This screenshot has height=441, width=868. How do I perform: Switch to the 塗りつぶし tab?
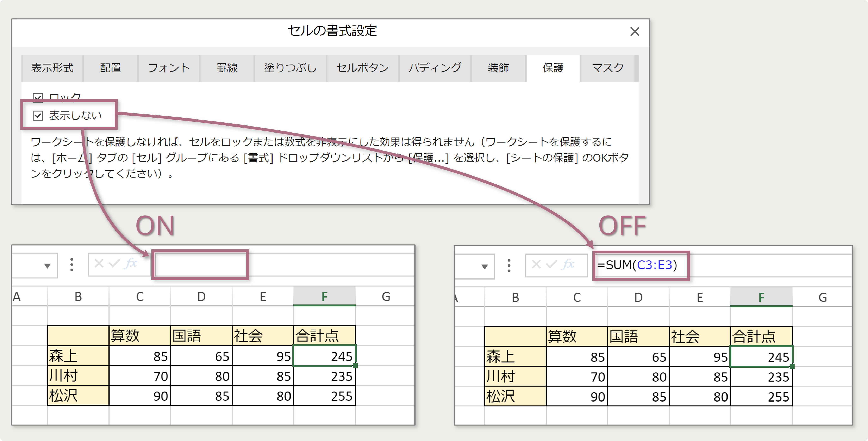(290, 68)
